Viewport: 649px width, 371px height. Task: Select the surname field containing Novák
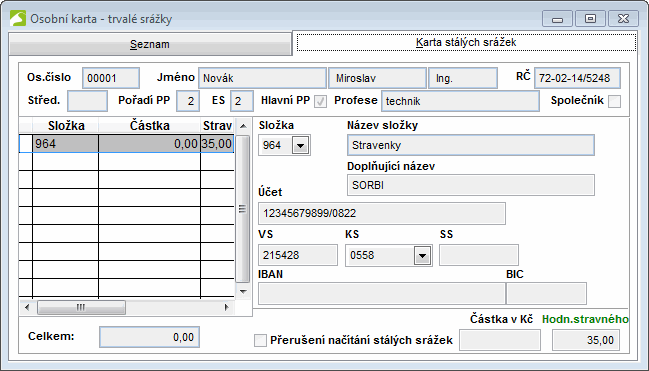pos(262,78)
